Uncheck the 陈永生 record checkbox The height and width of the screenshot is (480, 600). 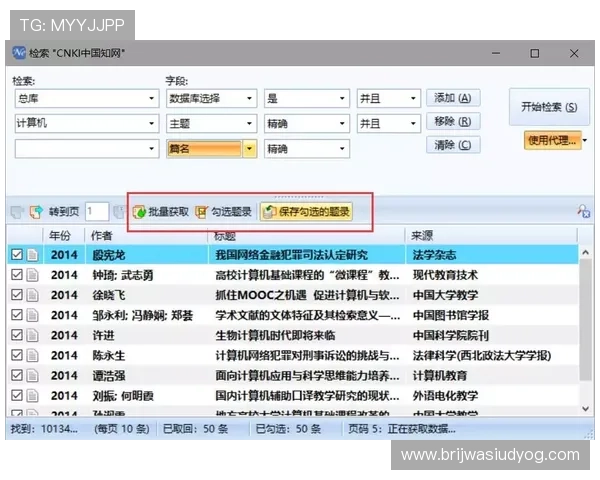tap(17, 355)
